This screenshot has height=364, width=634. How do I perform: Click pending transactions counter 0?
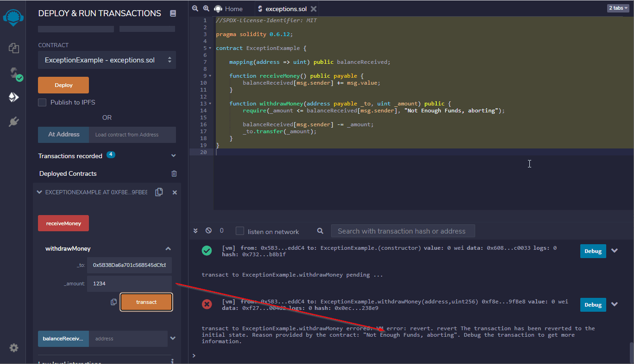(x=222, y=230)
